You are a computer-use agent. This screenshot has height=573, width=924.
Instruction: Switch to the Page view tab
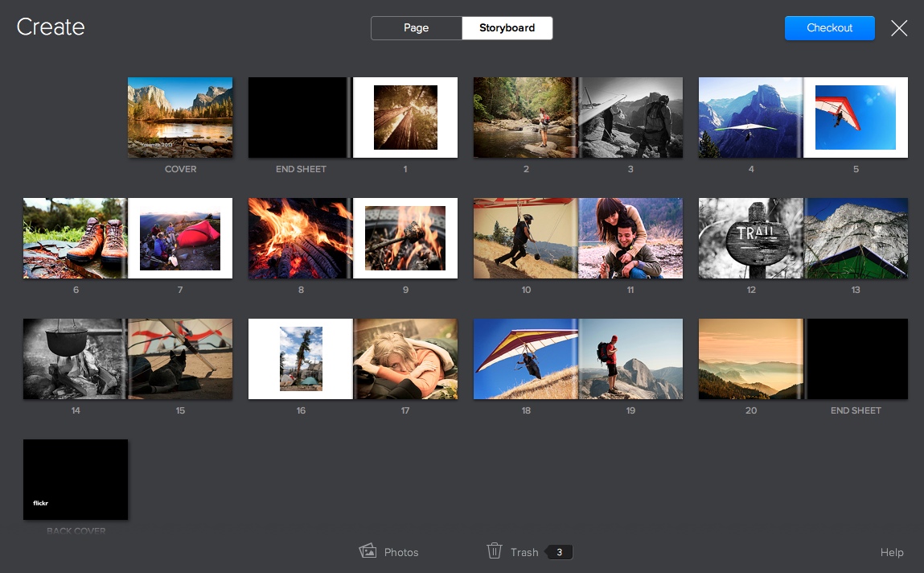point(416,28)
